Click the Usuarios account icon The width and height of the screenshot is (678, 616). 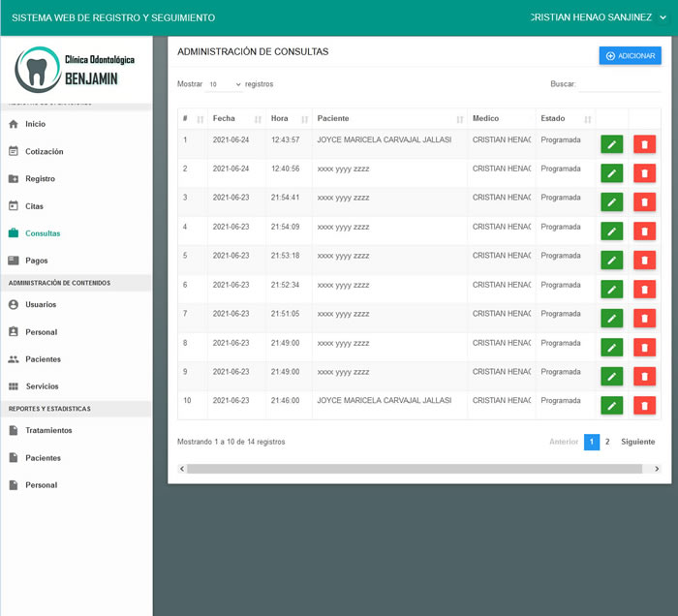[14, 304]
